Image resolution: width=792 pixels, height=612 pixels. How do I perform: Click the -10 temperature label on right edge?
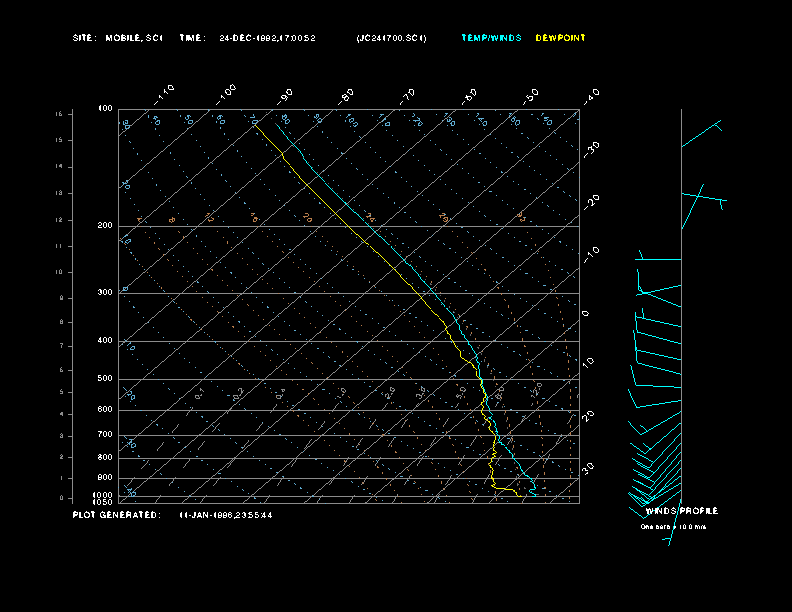click(591, 255)
